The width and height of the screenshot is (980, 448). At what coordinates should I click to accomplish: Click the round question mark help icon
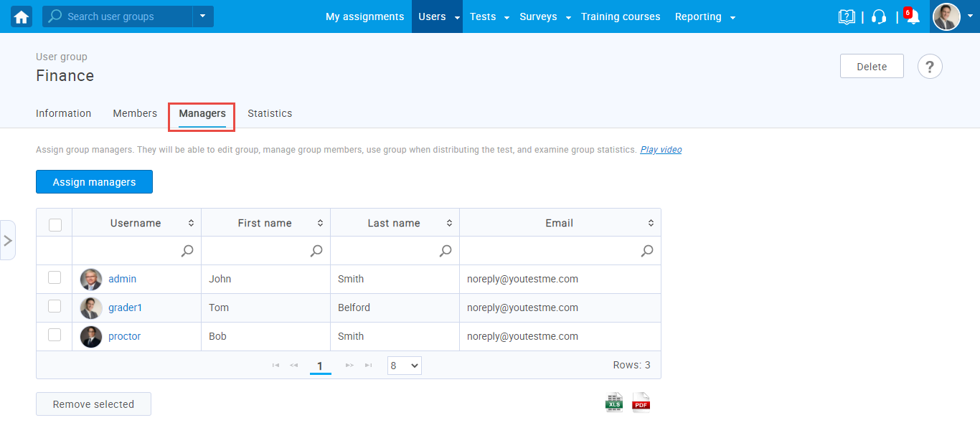[930, 67]
